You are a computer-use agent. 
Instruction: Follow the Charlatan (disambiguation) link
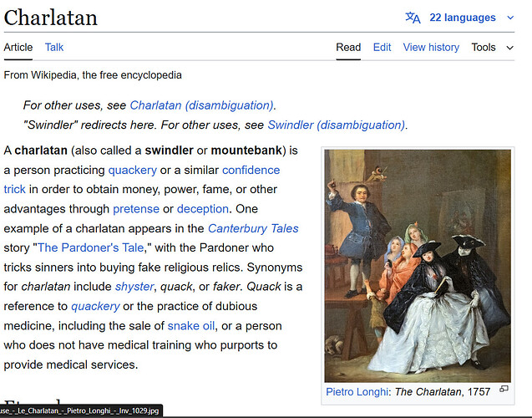click(x=201, y=105)
